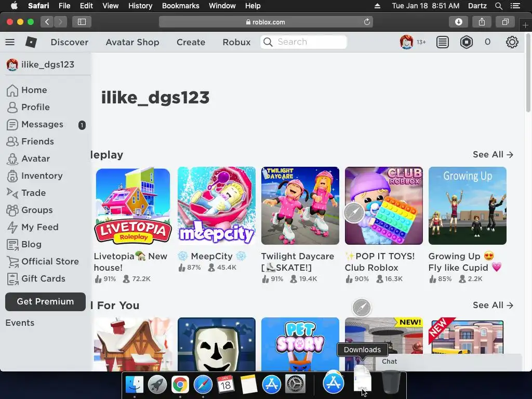532x399 pixels.
Task: Click the Robux hexagon icon
Action: pos(467,42)
